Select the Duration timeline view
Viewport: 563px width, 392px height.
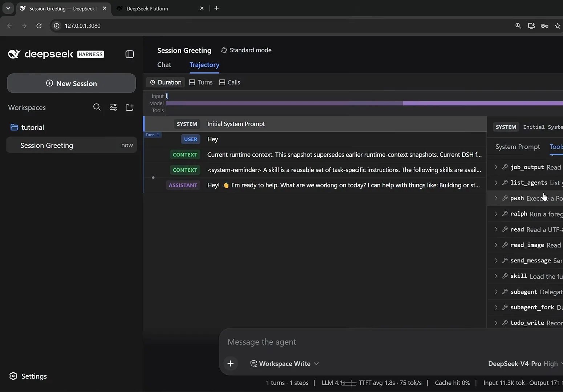(166, 82)
